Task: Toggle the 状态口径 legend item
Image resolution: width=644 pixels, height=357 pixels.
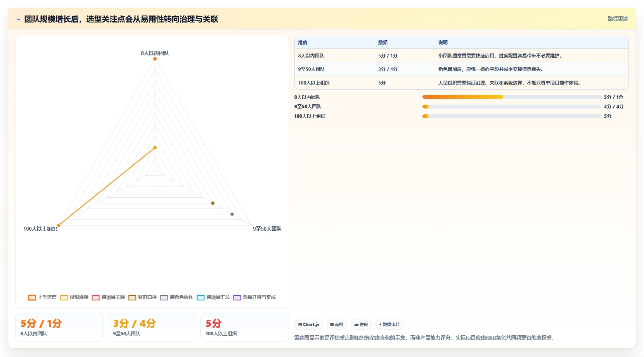Action: 142,297
